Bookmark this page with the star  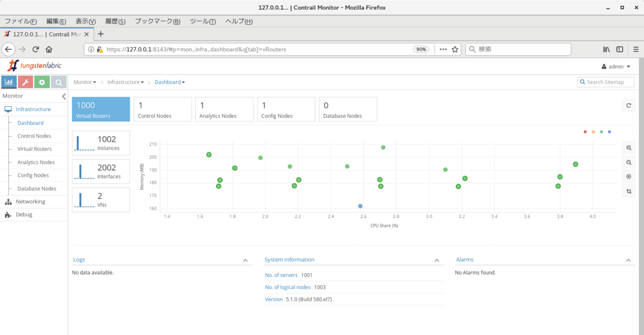[x=455, y=49]
